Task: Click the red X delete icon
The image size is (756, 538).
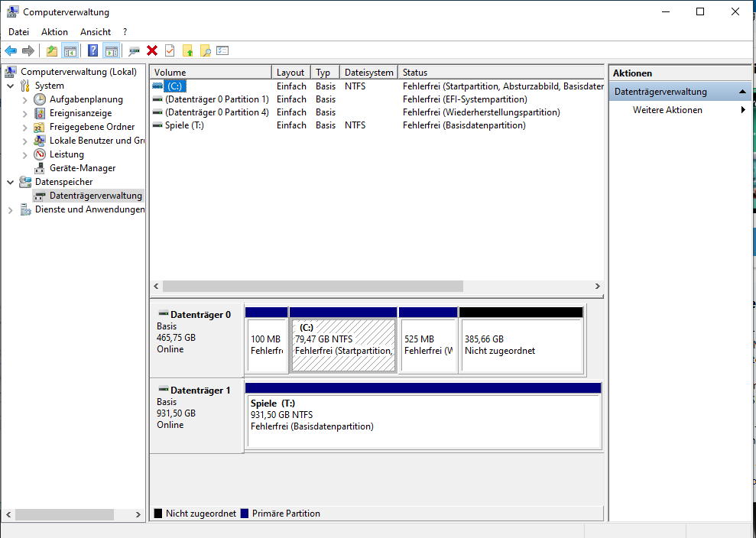Action: 152,50
